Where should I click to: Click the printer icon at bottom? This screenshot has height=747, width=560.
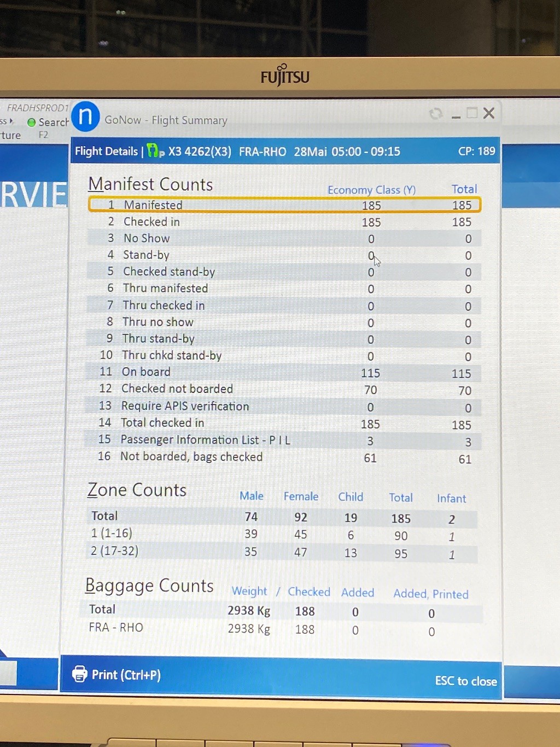pos(80,674)
